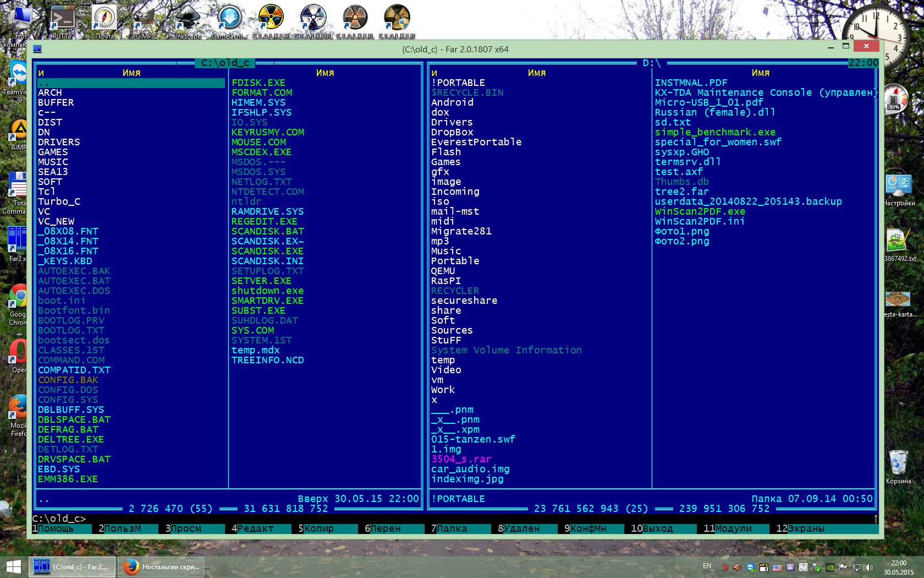Open the PuTTY desktop shortcut
Screen dimensions: 924x578
pyautogui.click(x=62, y=22)
